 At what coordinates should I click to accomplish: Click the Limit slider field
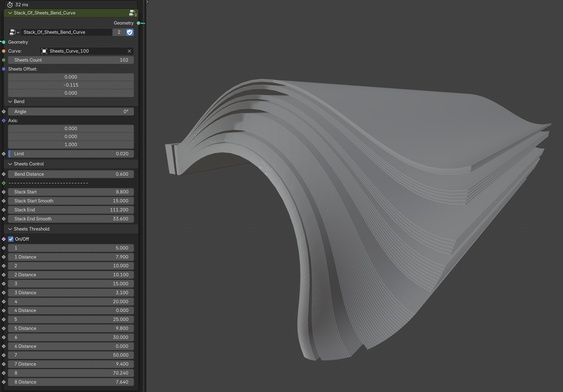coord(71,154)
